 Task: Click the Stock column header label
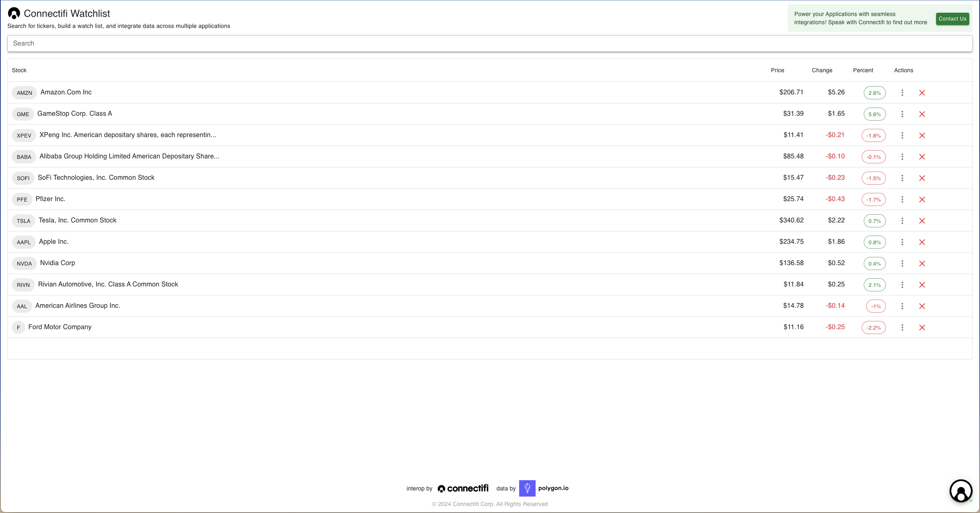point(20,70)
